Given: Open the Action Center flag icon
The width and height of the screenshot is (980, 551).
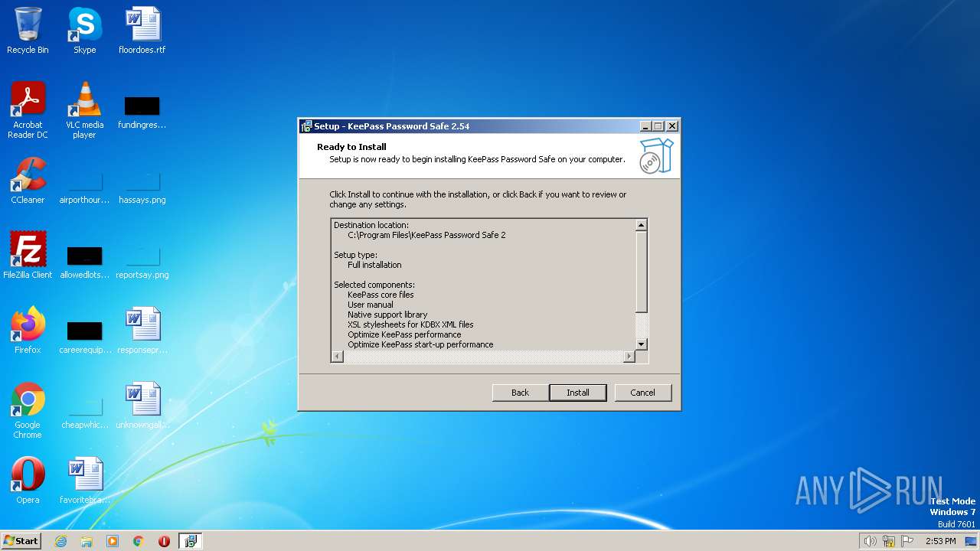Looking at the screenshot, I should (908, 541).
